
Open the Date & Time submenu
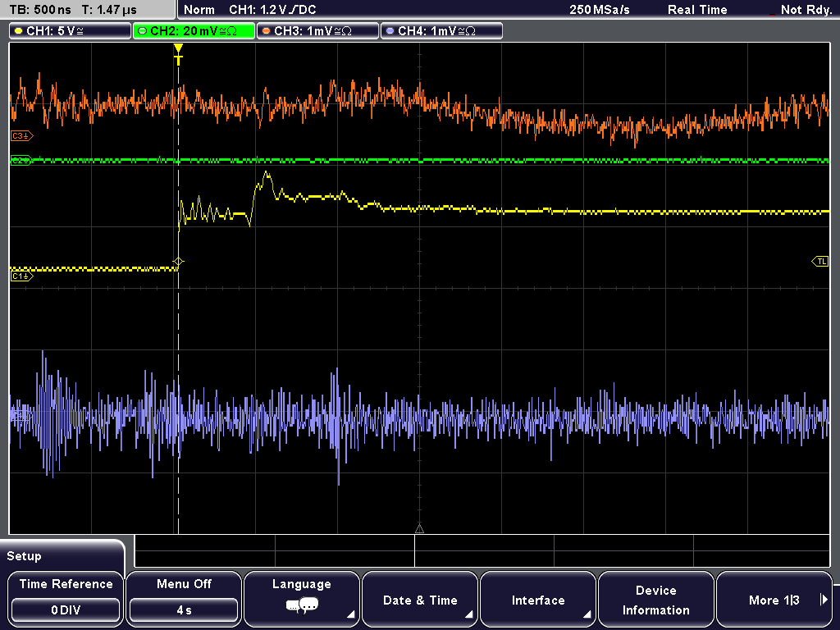point(420,599)
